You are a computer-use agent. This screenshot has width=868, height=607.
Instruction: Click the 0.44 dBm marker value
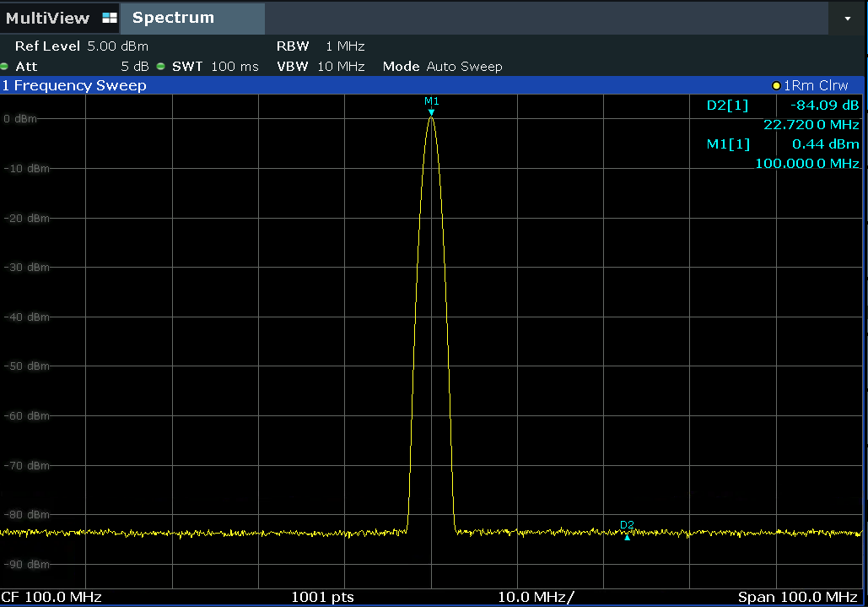tap(825, 144)
